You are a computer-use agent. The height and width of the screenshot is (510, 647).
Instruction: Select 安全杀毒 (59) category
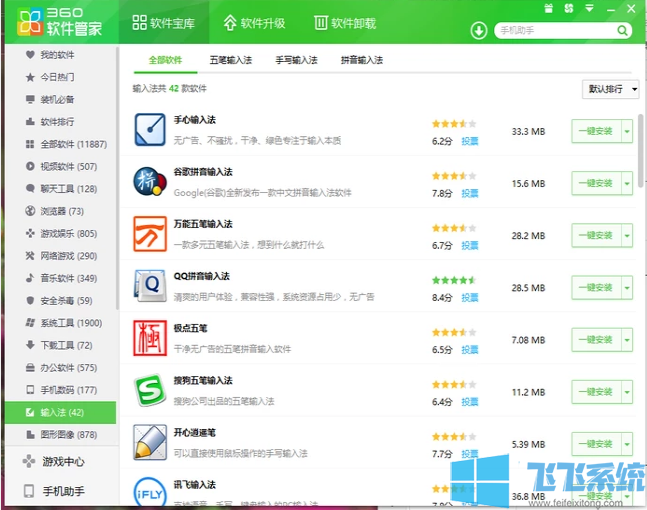coord(61,300)
